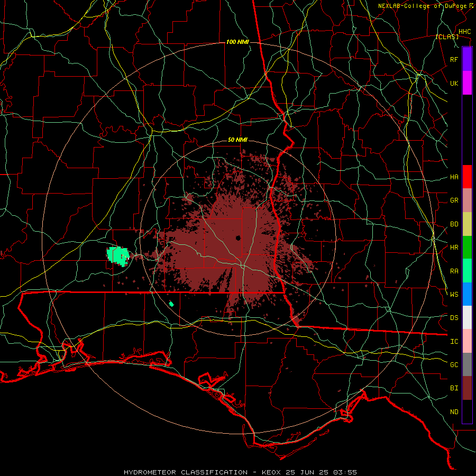
Task: Pick the blue WS legend swatch
Action: (467, 294)
